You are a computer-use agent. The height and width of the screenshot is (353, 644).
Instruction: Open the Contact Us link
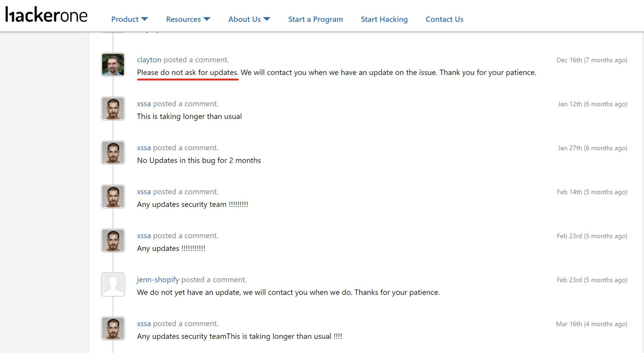(444, 19)
